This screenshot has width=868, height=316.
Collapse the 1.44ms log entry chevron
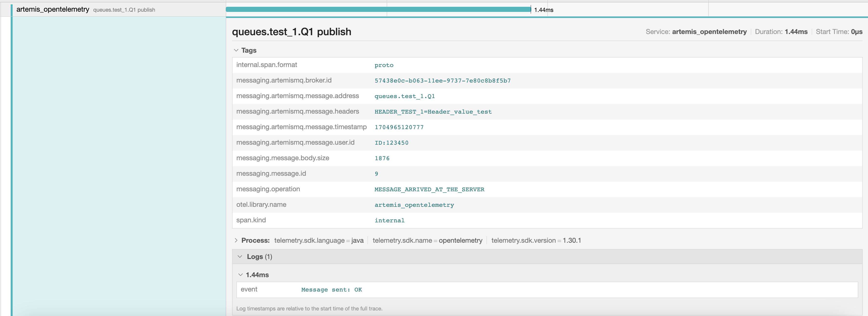(x=240, y=275)
